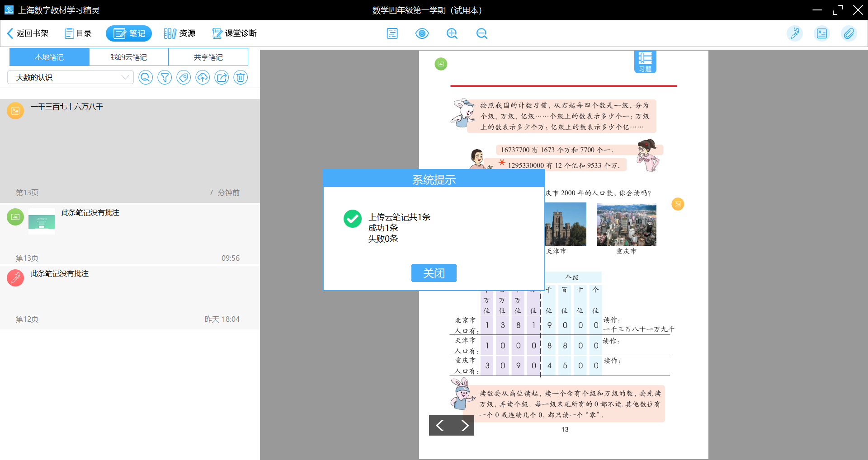Go to next page arrow
This screenshot has height=460, width=868.
[x=464, y=425]
